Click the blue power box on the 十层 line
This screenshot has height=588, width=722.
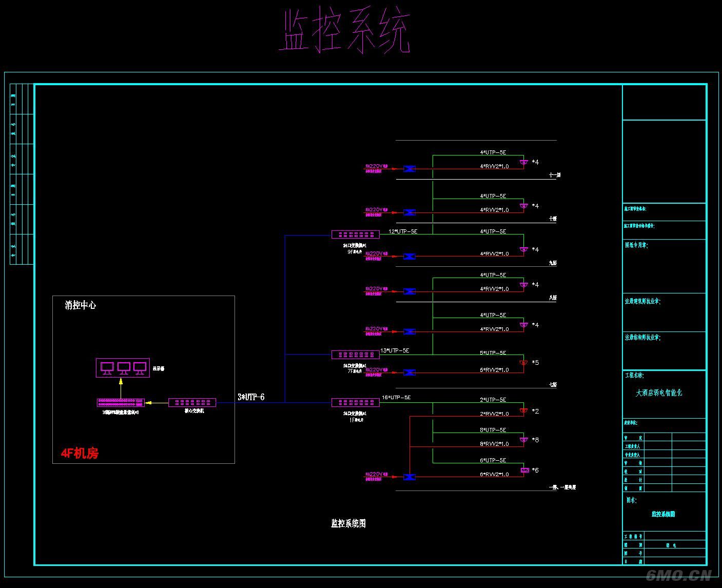click(x=409, y=212)
